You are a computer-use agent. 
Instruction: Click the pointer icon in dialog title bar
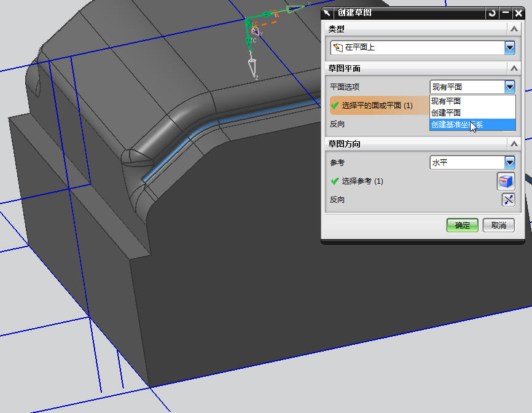[327, 13]
